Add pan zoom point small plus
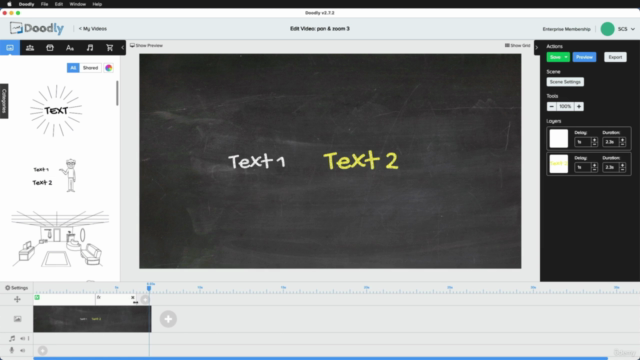The image size is (640, 360). [x=145, y=300]
